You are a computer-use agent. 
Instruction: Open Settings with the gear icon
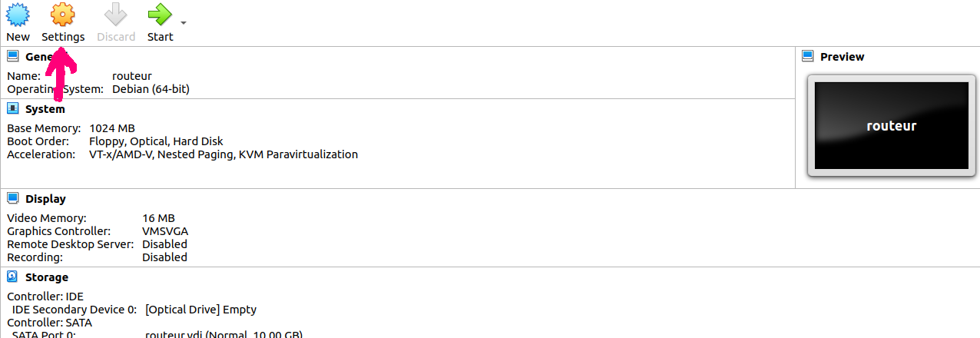(x=62, y=14)
